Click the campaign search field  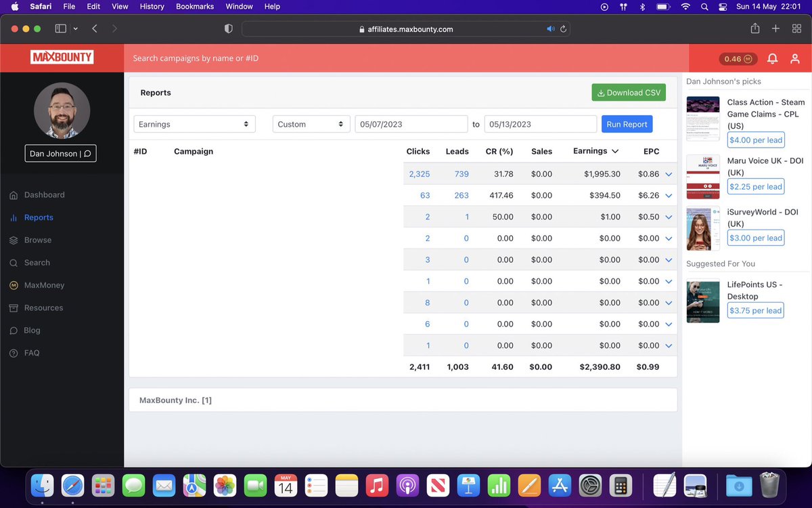coord(406,58)
